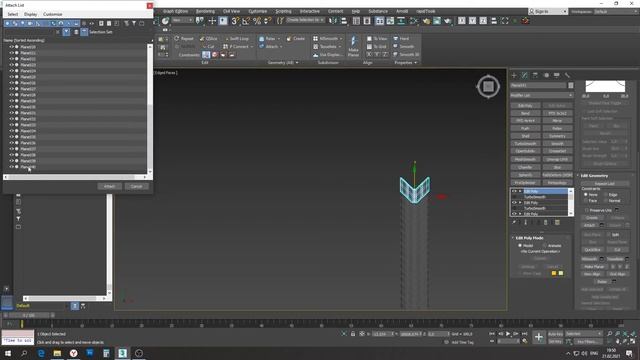
Task: Toggle the Preserve UVs checkbox
Action: click(587, 210)
